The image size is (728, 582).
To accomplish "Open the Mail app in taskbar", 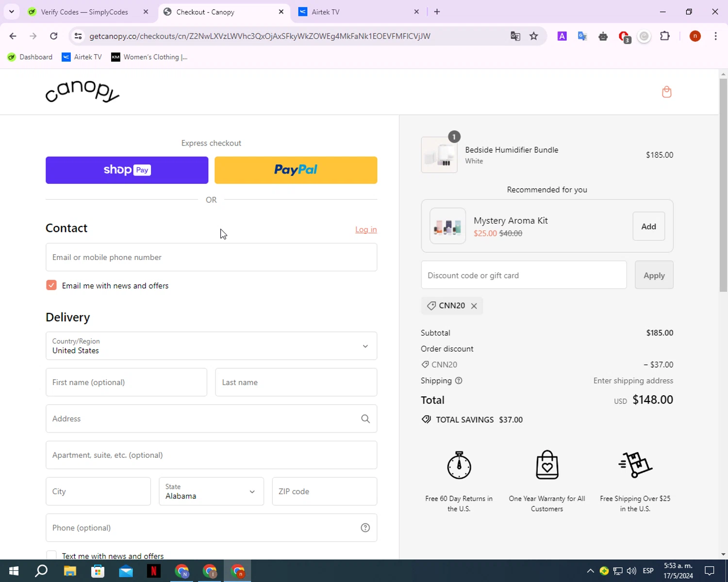I will click(126, 571).
